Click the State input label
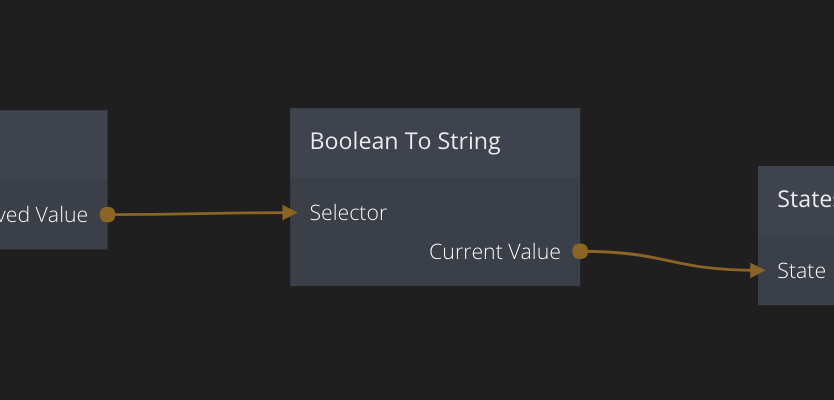Screen dimensions: 834x400 click(x=801, y=270)
